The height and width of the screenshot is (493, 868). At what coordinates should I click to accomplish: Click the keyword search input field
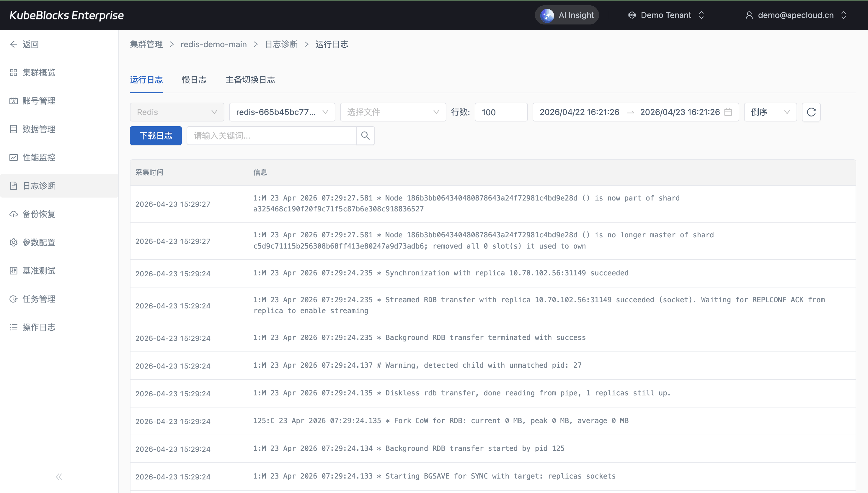pos(271,136)
